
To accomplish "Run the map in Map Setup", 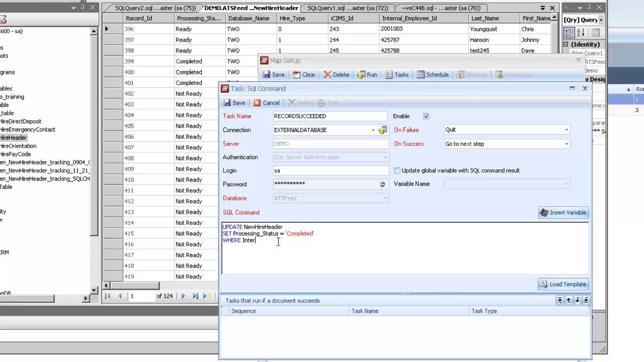I will pyautogui.click(x=367, y=74).
